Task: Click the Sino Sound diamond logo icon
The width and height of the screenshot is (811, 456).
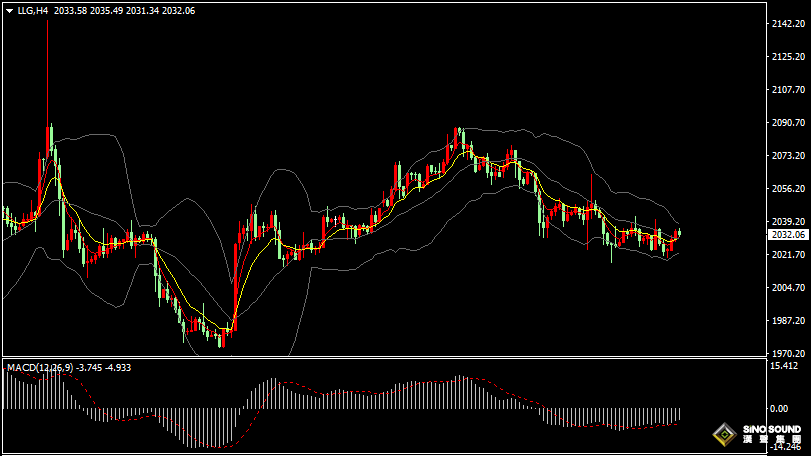Action: tap(721, 434)
